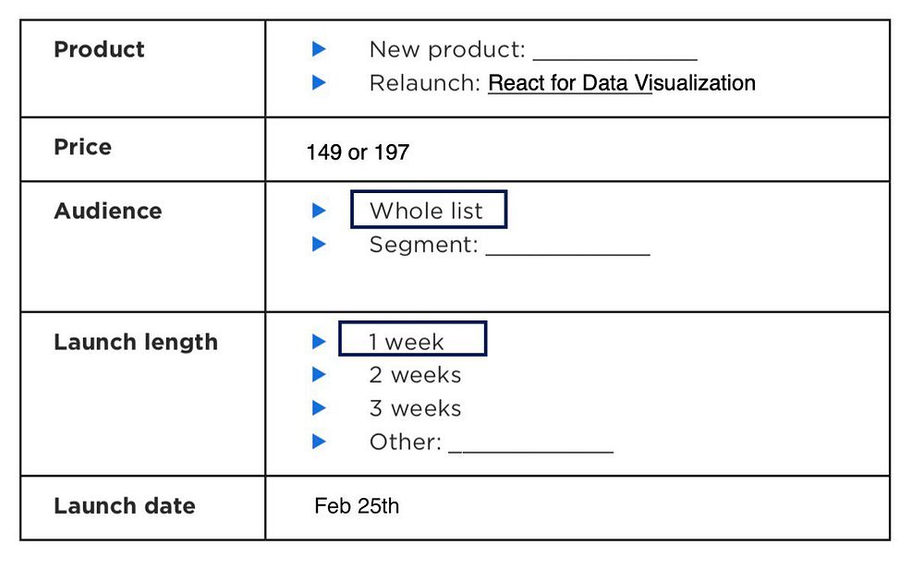Click the 149 or 197 price text
The image size is (924, 569).
pyautogui.click(x=358, y=152)
